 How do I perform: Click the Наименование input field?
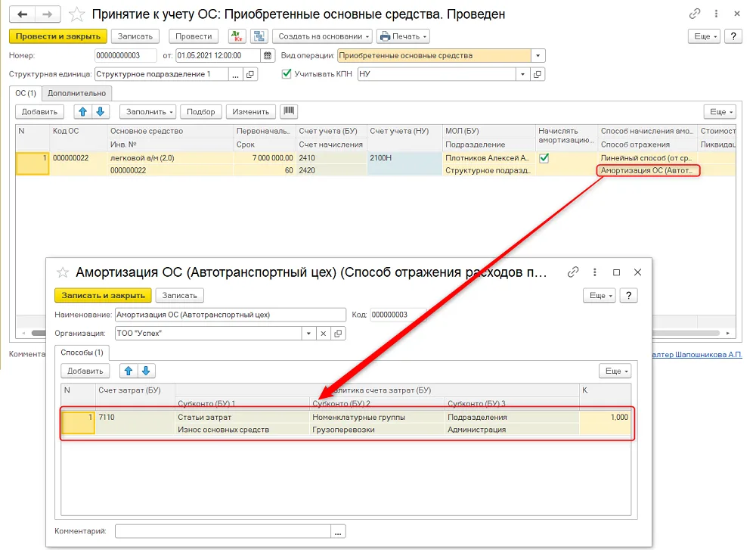pyautogui.click(x=231, y=315)
